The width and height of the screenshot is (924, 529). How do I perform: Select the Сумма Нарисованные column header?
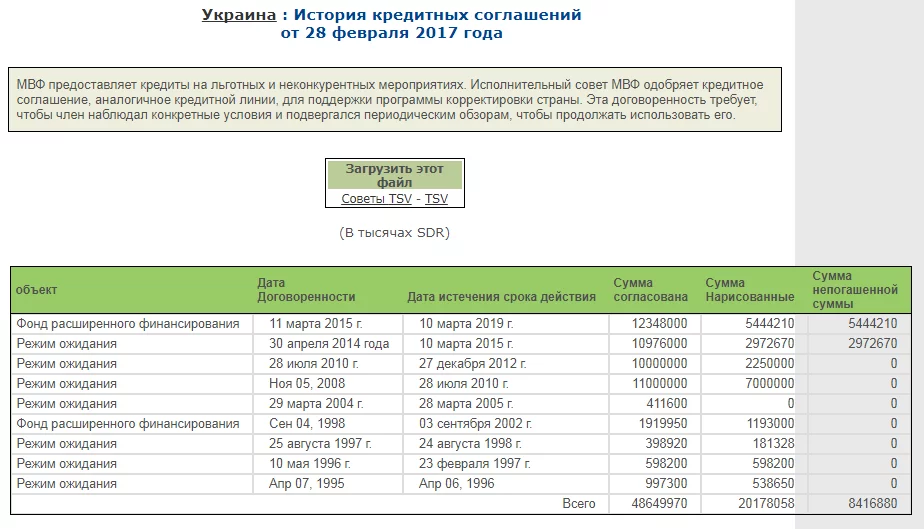click(750, 290)
